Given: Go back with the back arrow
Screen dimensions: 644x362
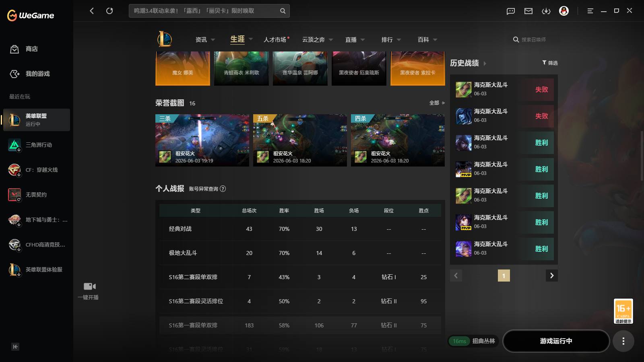Looking at the screenshot, I should (92, 11).
